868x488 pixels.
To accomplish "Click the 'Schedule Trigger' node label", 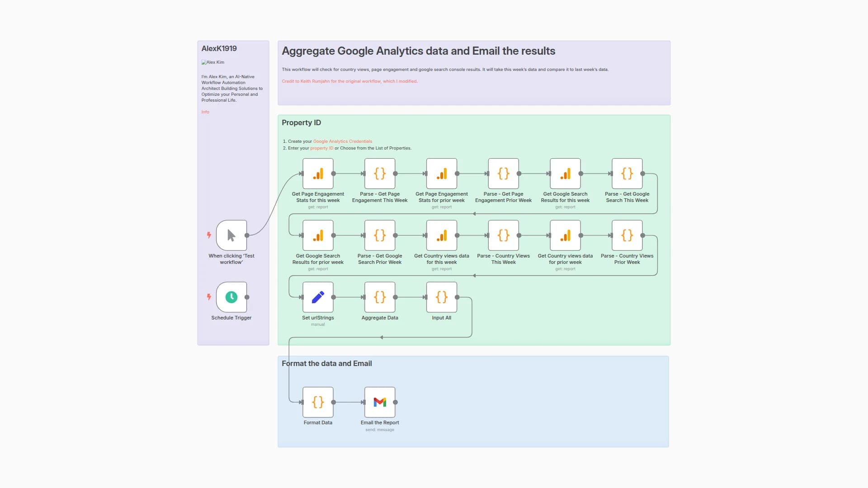I will (x=231, y=318).
